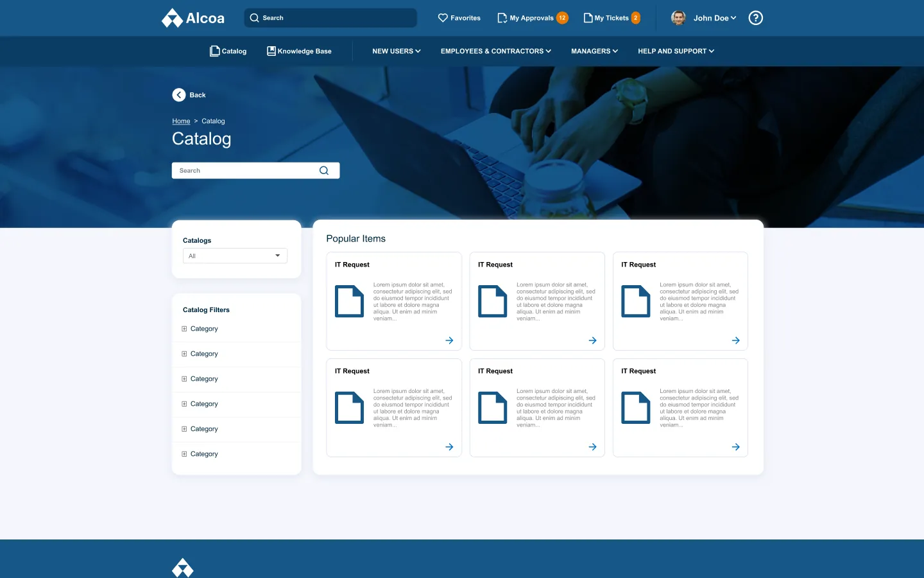The image size is (924, 578).
Task: Expand the second Category filter
Action: (x=184, y=354)
